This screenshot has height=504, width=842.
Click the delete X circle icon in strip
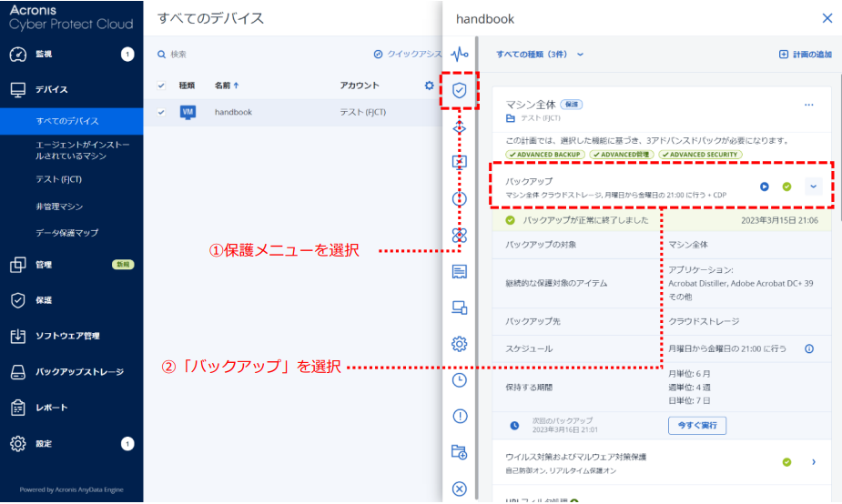[x=460, y=489]
